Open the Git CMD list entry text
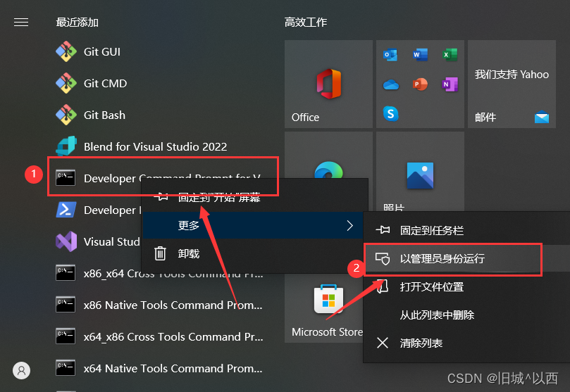The height and width of the screenshot is (392, 570). click(106, 83)
